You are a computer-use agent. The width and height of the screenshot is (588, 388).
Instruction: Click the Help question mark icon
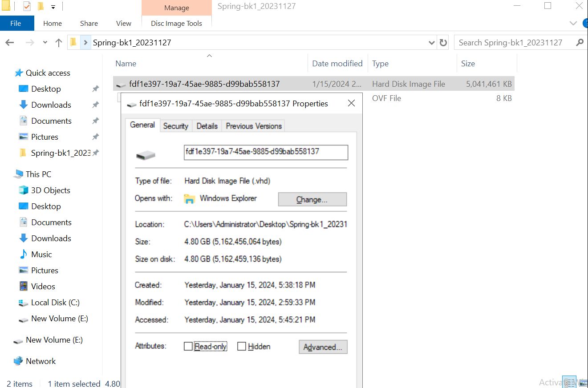coord(585,23)
